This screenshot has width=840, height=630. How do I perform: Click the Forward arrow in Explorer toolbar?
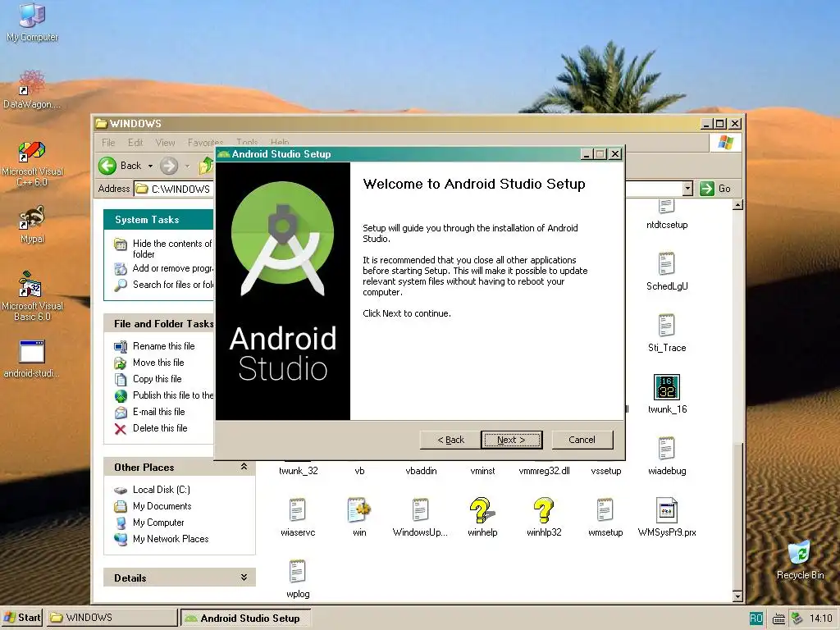click(x=169, y=166)
